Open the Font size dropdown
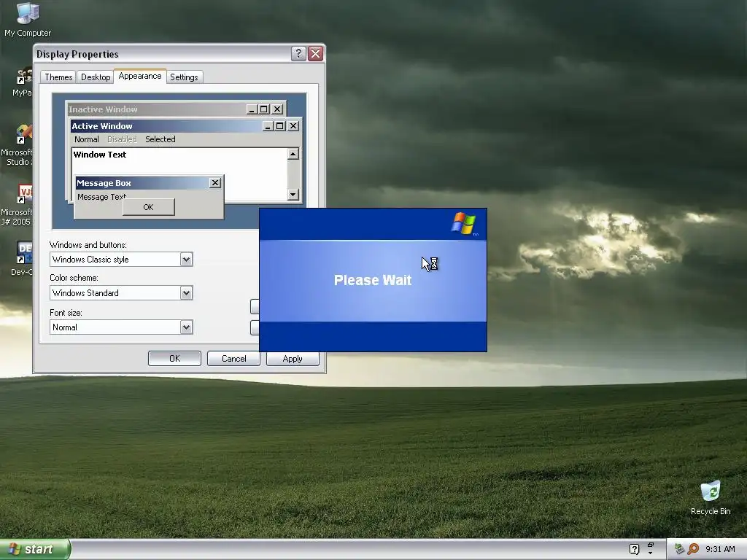The image size is (747, 560). [186, 327]
